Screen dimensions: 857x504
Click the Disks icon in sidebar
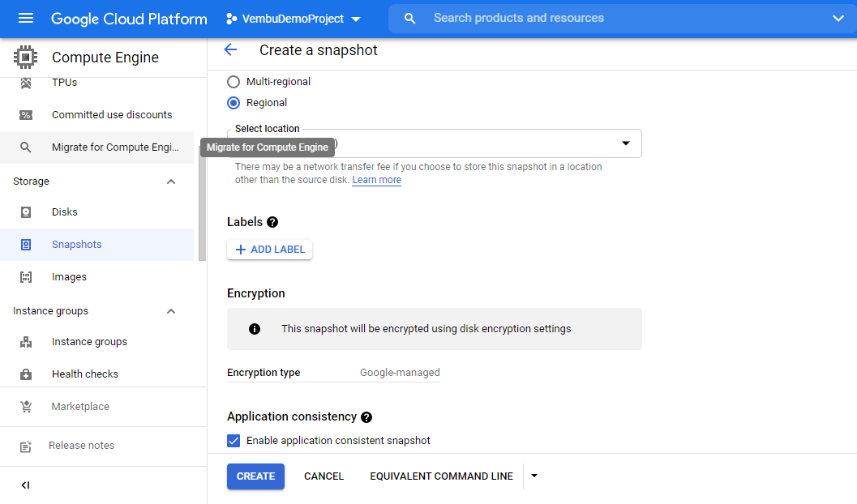click(26, 211)
